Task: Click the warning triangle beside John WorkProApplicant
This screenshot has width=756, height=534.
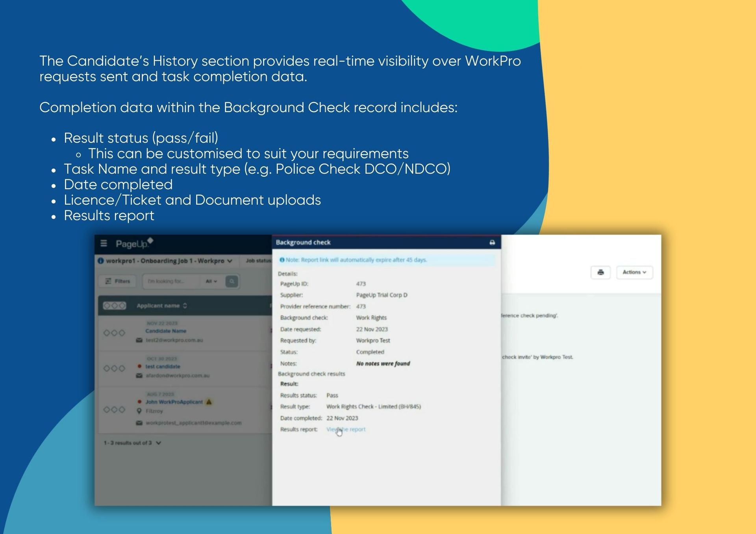Action: (x=209, y=402)
